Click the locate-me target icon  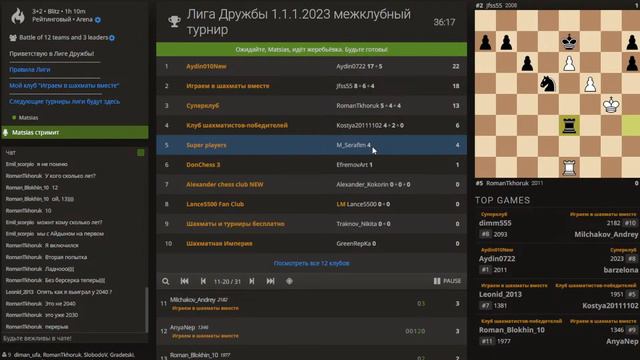click(289, 281)
